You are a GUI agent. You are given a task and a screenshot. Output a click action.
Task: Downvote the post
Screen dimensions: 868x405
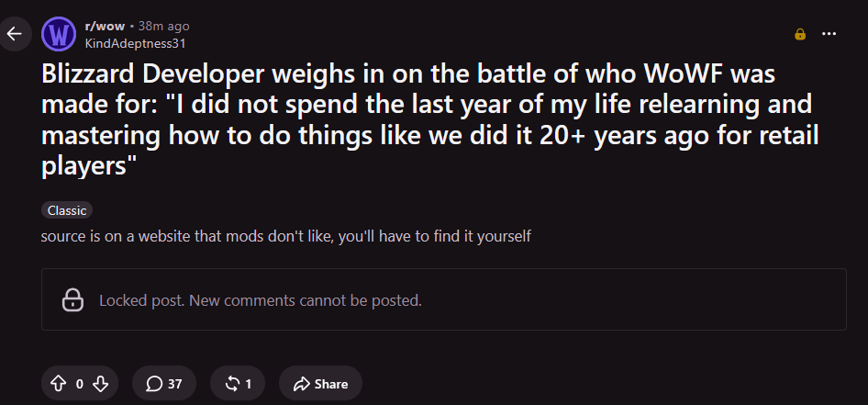(x=100, y=383)
